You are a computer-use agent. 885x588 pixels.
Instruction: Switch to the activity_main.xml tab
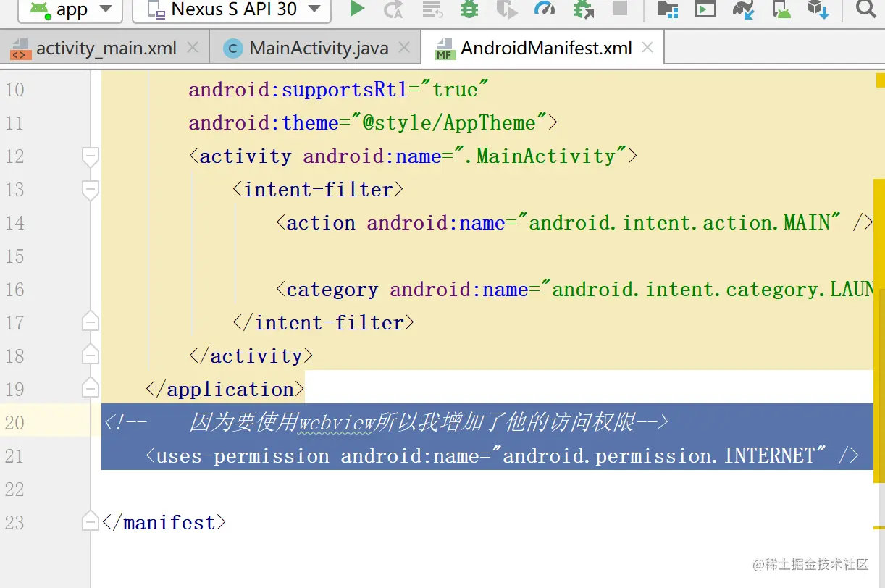(x=106, y=49)
